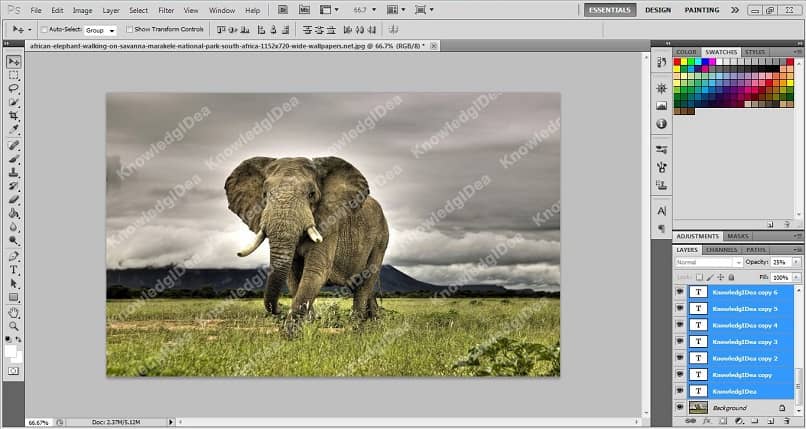Select the Rectangular Marquee tool
The image size is (806, 429).
click(x=14, y=74)
